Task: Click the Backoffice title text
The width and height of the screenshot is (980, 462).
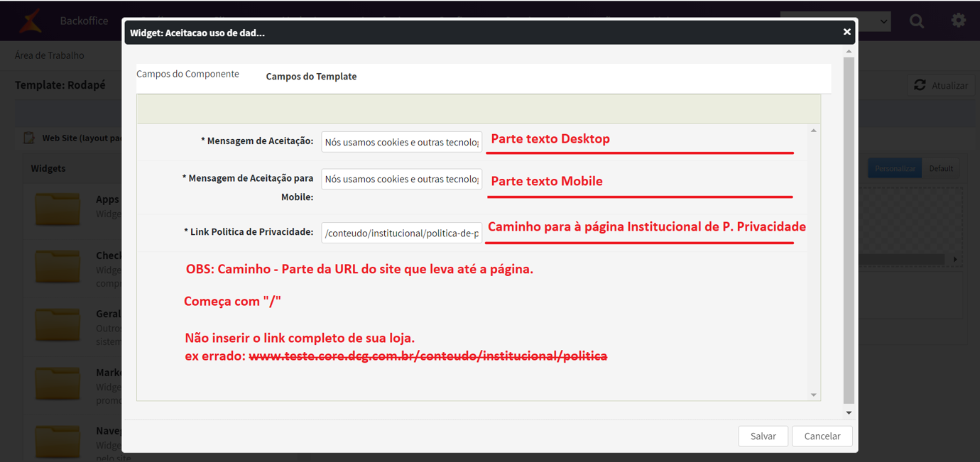Action: pyautogui.click(x=84, y=21)
